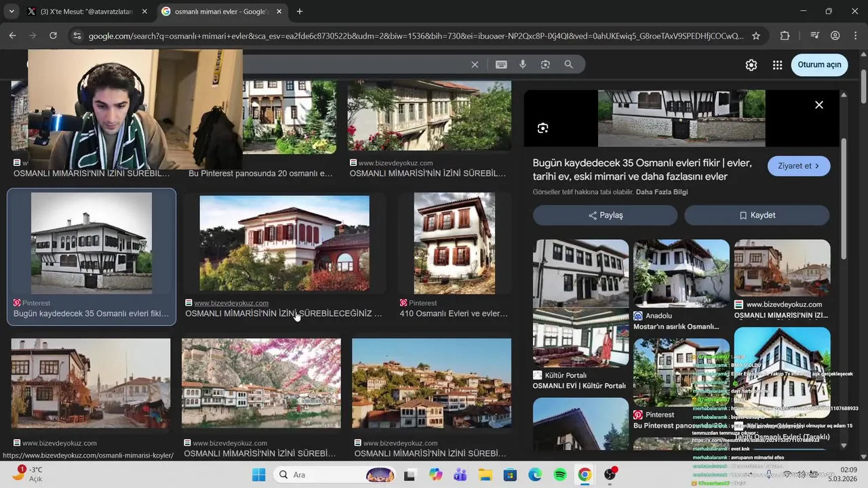Screen dimensions: 868x488
Task: Open Microsoft Teams from the taskbar
Action: tap(460, 474)
